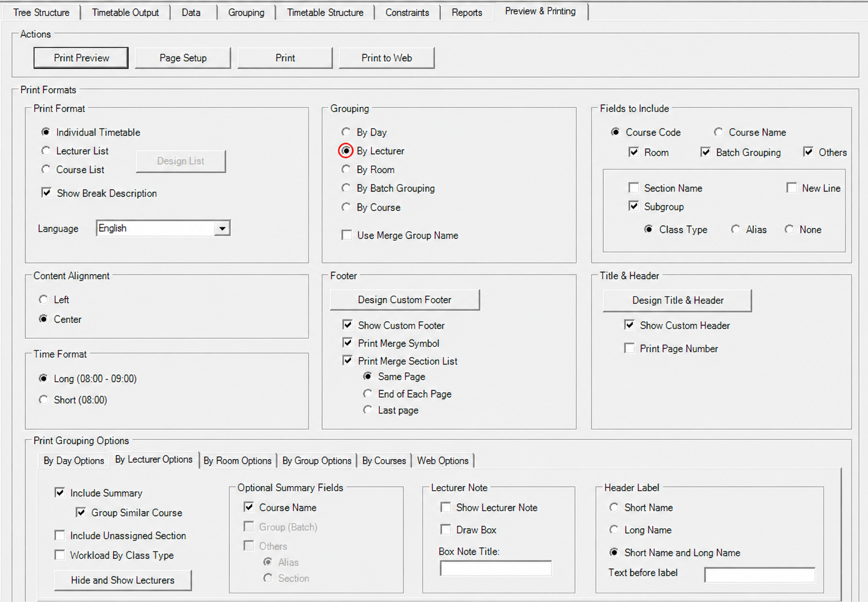Open the Reports tab

pyautogui.click(x=467, y=12)
